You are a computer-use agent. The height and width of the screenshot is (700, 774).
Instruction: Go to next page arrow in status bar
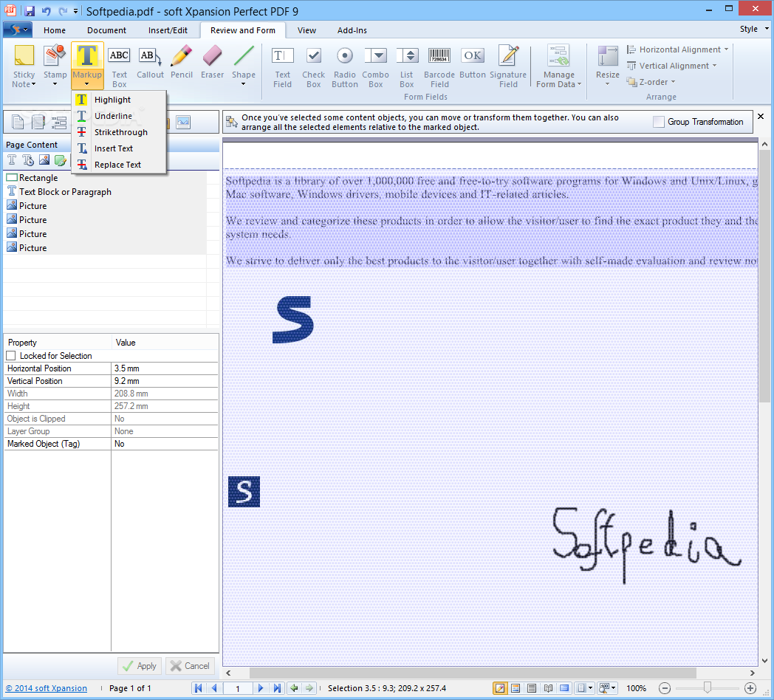[261, 687]
